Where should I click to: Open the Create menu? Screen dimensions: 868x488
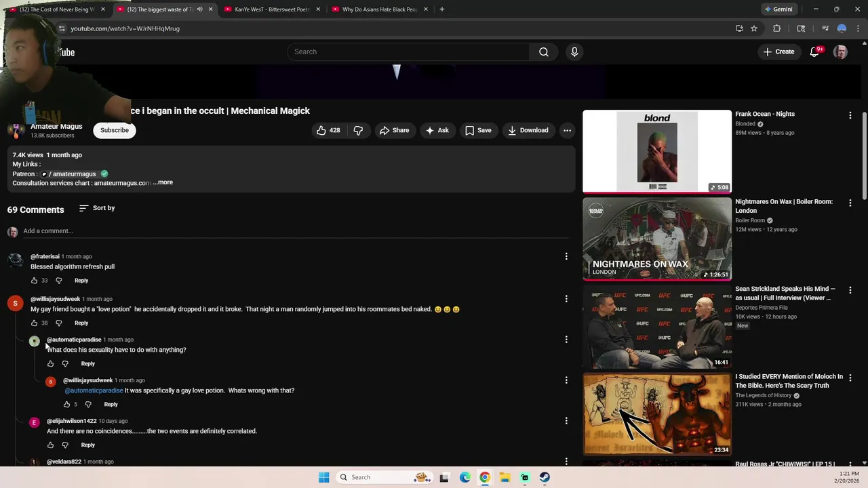tap(778, 52)
